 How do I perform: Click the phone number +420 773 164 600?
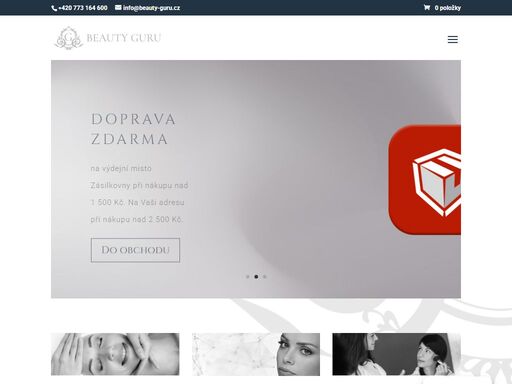[83, 8]
